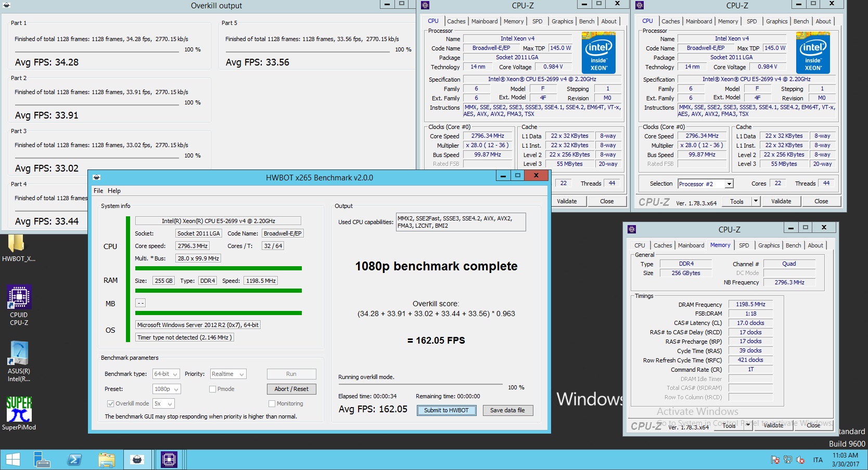This screenshot has width=868, height=470.
Task: Open About tab in the first CPU-Z window
Action: coord(609,21)
